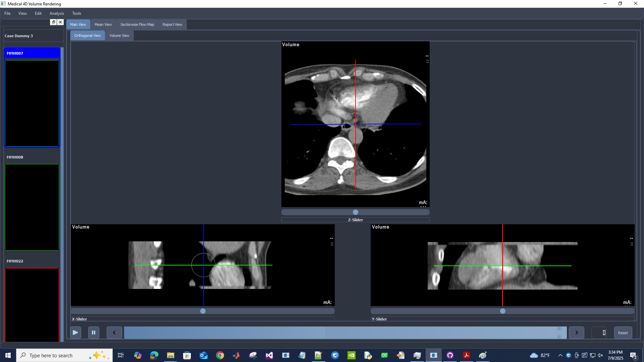Float the case side panel with the undock icon
The height and width of the screenshot is (362, 644).
click(x=53, y=22)
